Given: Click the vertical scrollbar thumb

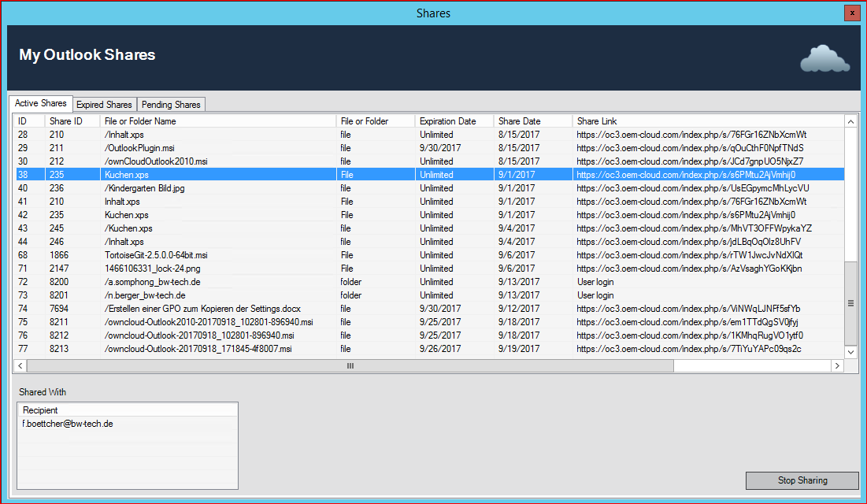Looking at the screenshot, I should point(850,303).
